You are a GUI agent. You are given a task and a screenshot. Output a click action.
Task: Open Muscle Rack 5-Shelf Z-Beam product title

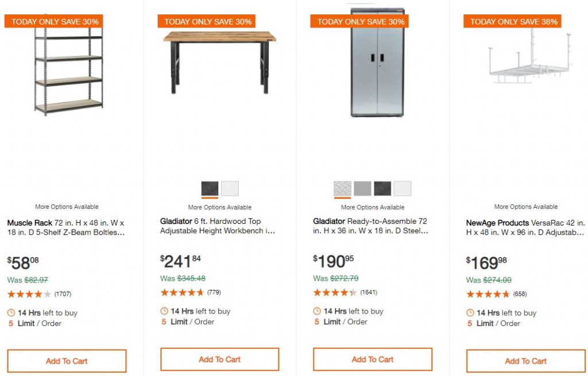tap(66, 227)
